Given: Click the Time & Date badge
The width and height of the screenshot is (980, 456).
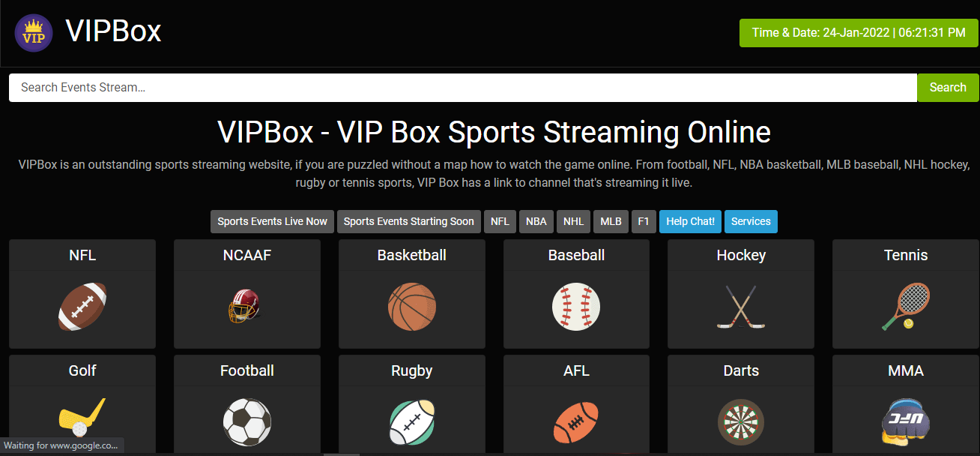Looking at the screenshot, I should [x=859, y=33].
